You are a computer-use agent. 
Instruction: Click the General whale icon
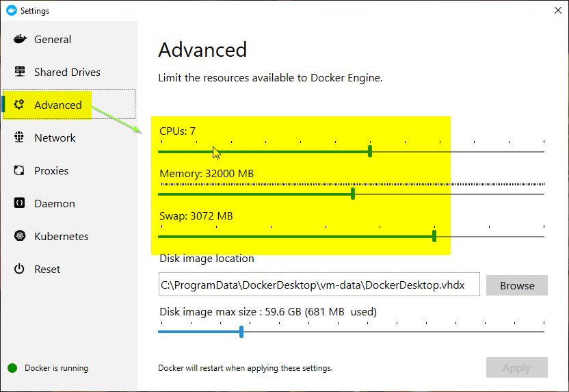20,39
